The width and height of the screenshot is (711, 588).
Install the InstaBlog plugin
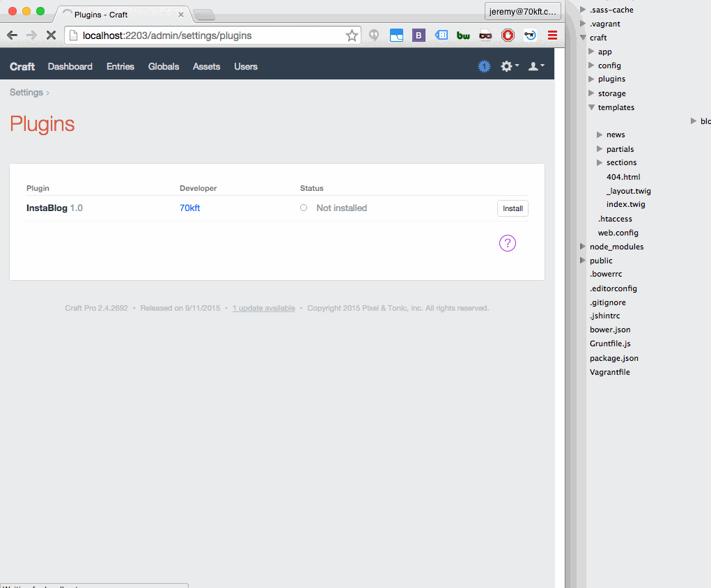pos(513,208)
